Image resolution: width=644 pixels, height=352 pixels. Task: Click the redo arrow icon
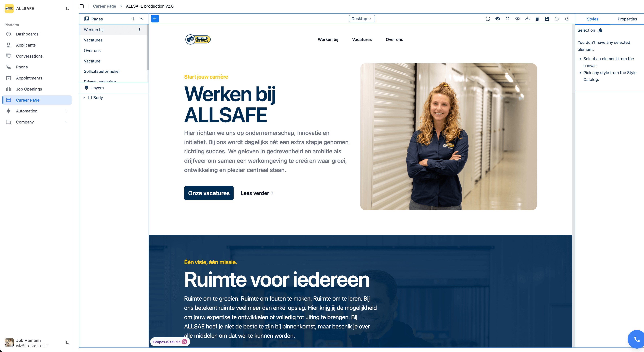pos(567,19)
